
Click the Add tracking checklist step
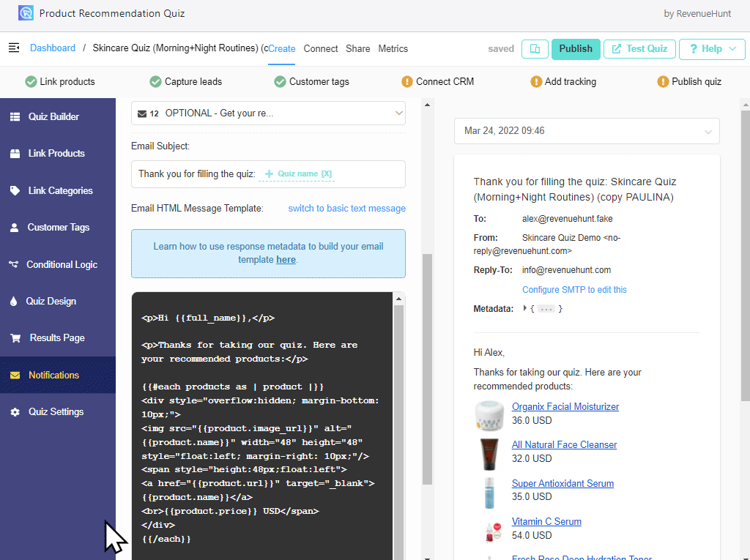[563, 82]
